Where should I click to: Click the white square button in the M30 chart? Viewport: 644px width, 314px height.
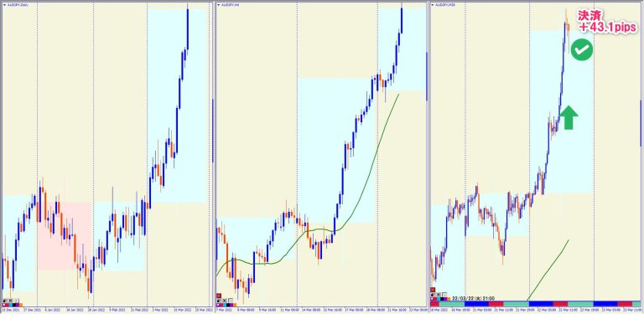click(444, 295)
